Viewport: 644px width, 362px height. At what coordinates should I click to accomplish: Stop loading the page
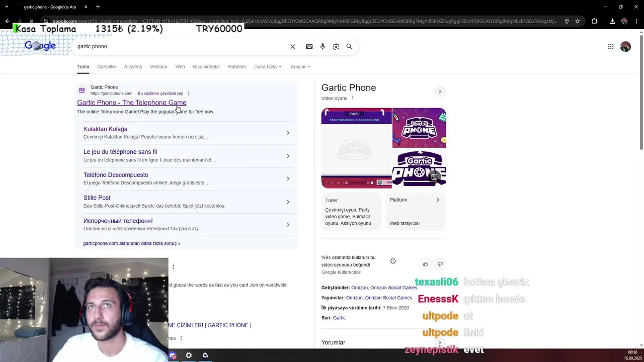31,21
